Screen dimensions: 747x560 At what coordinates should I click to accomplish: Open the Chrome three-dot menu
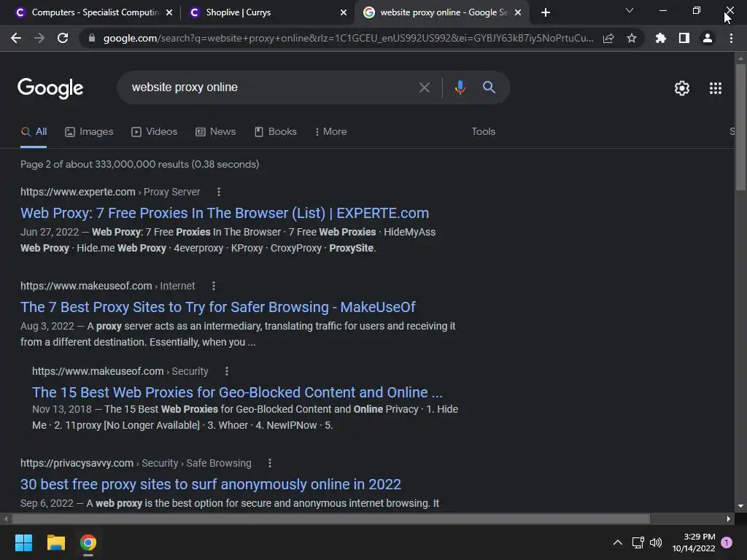point(731,38)
